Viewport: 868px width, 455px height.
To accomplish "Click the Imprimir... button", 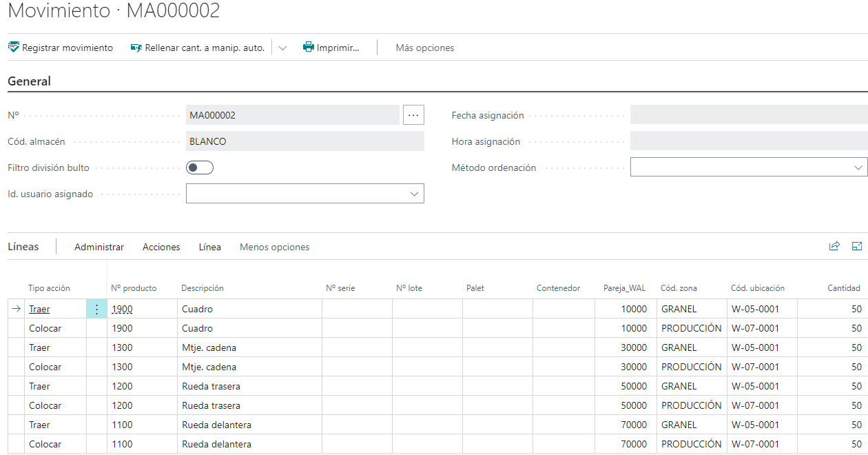I will point(331,48).
